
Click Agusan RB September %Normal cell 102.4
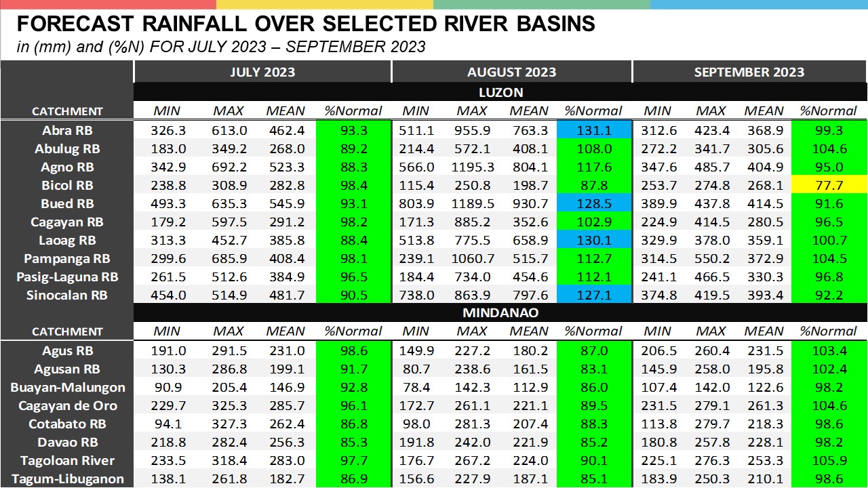pyautogui.click(x=830, y=369)
